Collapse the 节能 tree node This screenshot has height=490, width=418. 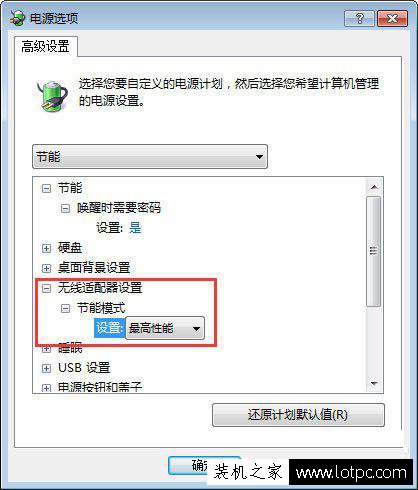pyautogui.click(x=46, y=189)
